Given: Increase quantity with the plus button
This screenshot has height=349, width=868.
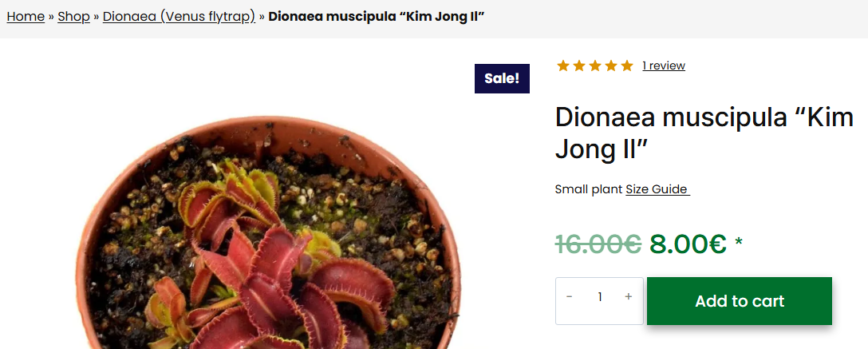Looking at the screenshot, I should coord(629,297).
